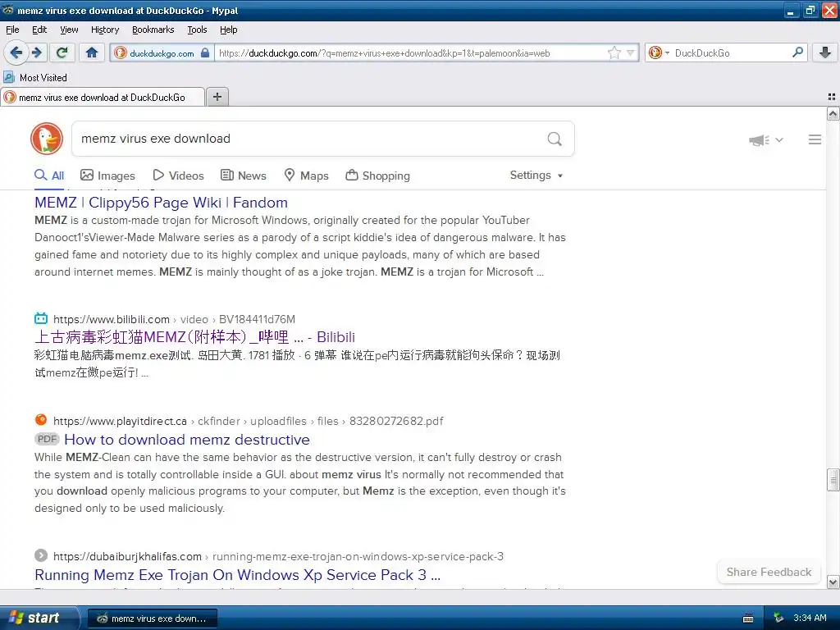
Task: Open the History menu
Action: point(104,30)
